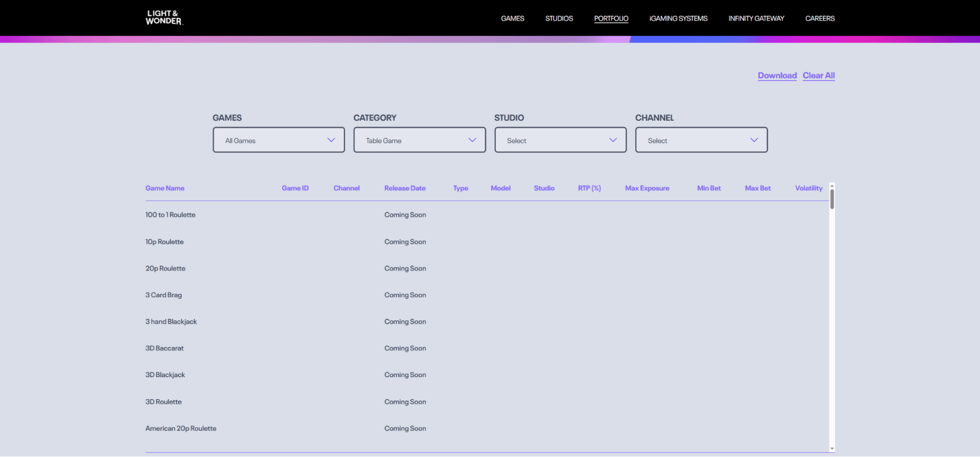
Task: Sort table by Game Name column
Action: point(165,188)
